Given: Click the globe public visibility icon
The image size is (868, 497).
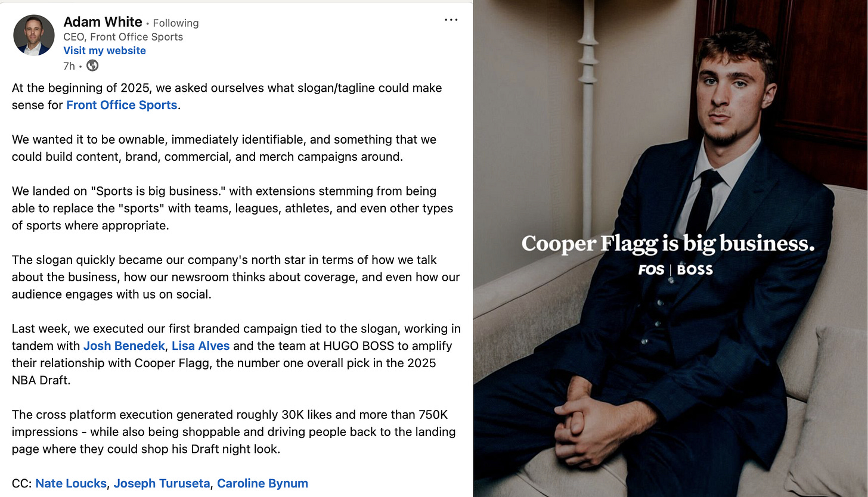Looking at the screenshot, I should 92,66.
